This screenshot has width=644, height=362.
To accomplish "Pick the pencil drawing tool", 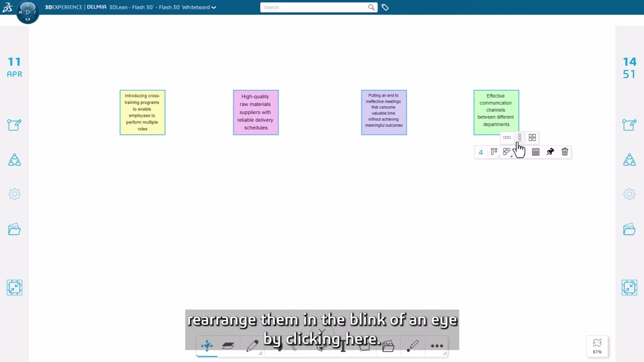I will pyautogui.click(x=252, y=346).
